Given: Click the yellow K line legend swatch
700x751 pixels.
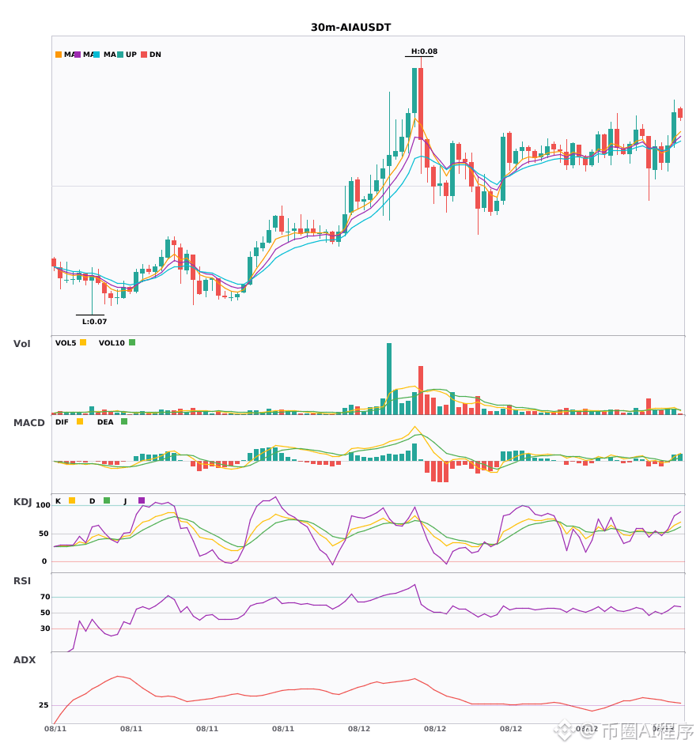Looking at the screenshot, I should pyautogui.click(x=72, y=500).
